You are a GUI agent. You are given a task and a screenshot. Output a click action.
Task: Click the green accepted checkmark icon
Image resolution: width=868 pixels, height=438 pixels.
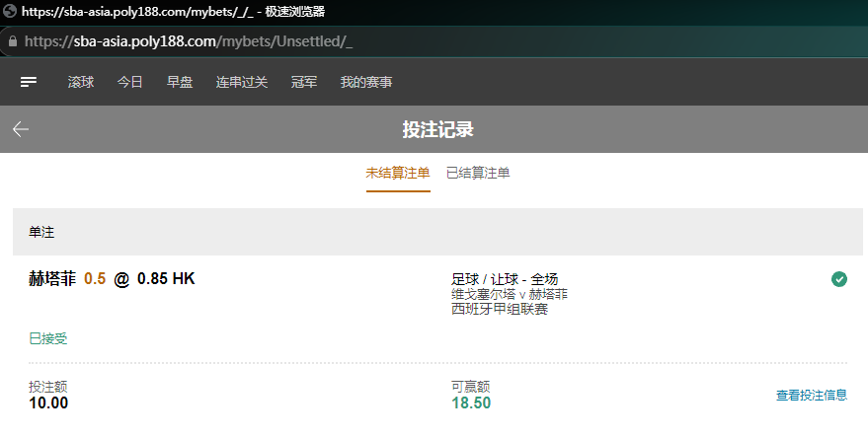coord(839,279)
